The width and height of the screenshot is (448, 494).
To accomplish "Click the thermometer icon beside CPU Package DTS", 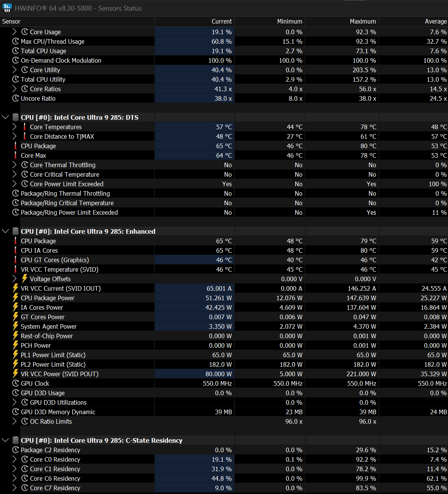I will [16, 146].
